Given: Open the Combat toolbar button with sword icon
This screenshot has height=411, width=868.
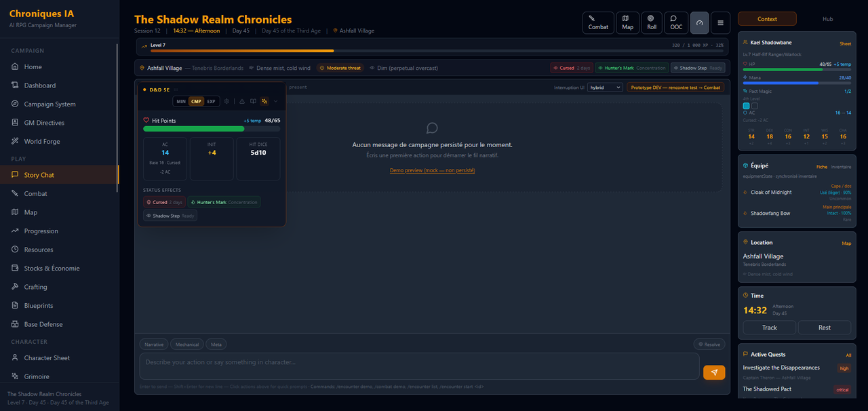Looking at the screenshot, I should [x=598, y=22].
